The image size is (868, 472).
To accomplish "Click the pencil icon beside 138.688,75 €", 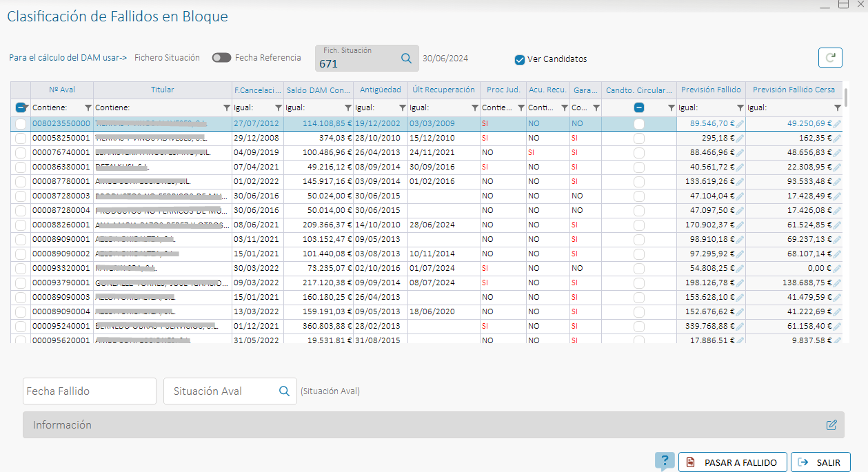I will click(836, 283).
